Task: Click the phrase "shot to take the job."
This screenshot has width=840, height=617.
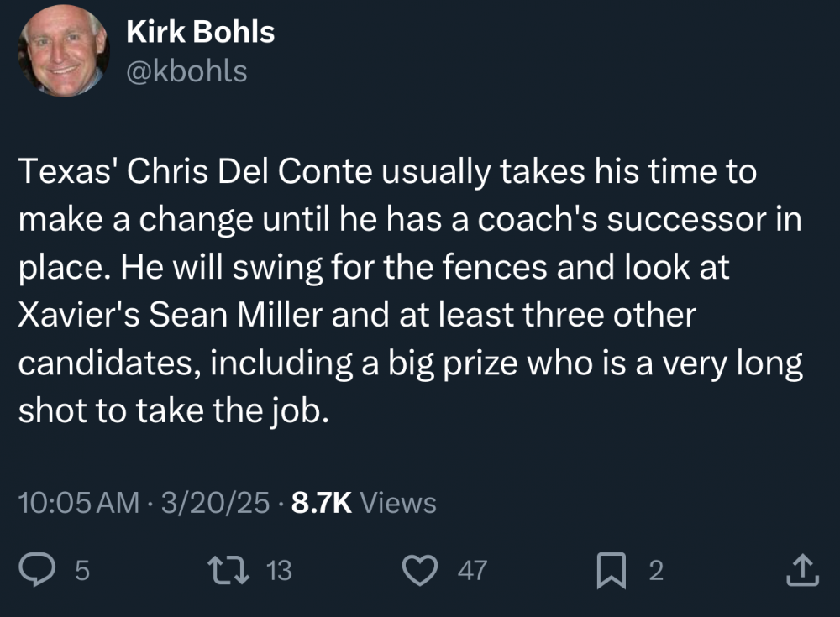Action: pos(171,412)
